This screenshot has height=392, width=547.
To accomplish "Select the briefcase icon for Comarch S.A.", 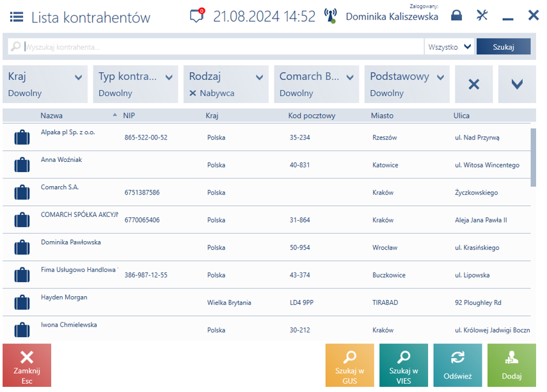I will (x=22, y=192).
